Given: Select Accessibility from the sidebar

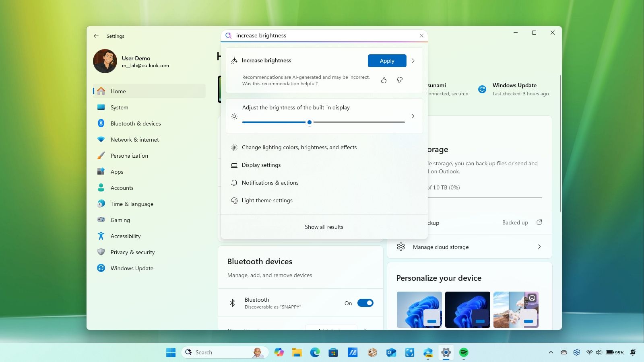Looking at the screenshot, I should pos(126,236).
